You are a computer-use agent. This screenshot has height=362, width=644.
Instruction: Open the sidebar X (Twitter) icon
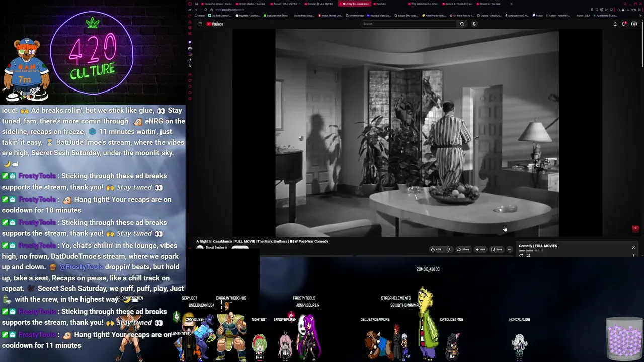pos(190,66)
